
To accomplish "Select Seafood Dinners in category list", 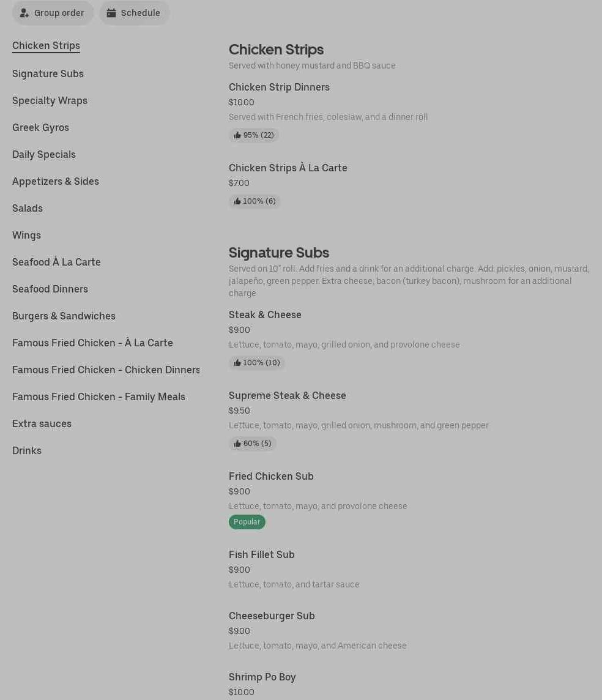I will 50,289.
